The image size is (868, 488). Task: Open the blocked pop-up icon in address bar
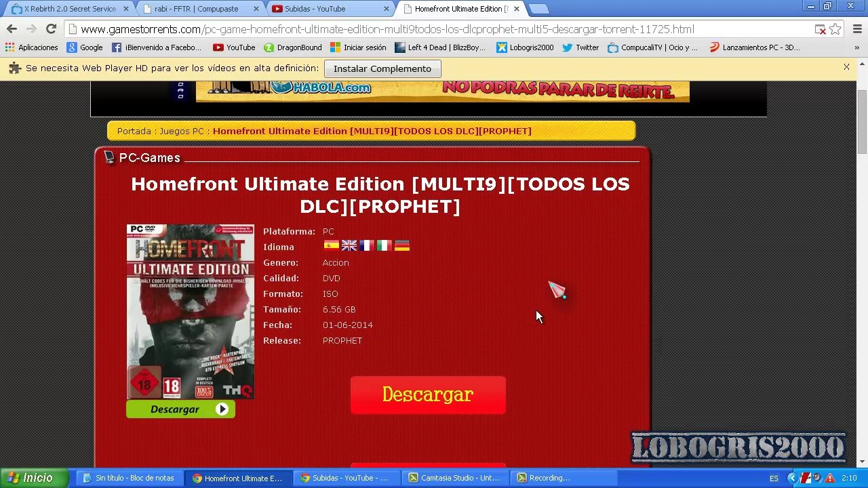(x=820, y=29)
